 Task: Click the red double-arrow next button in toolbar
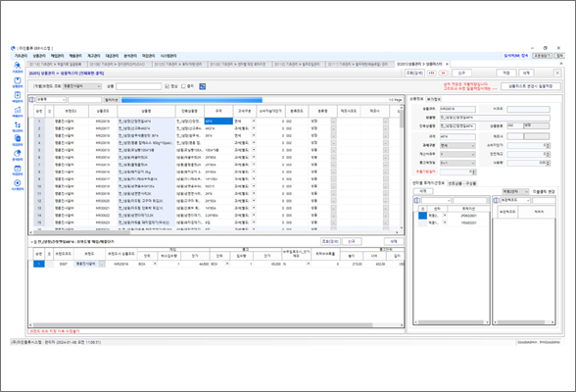pos(444,73)
